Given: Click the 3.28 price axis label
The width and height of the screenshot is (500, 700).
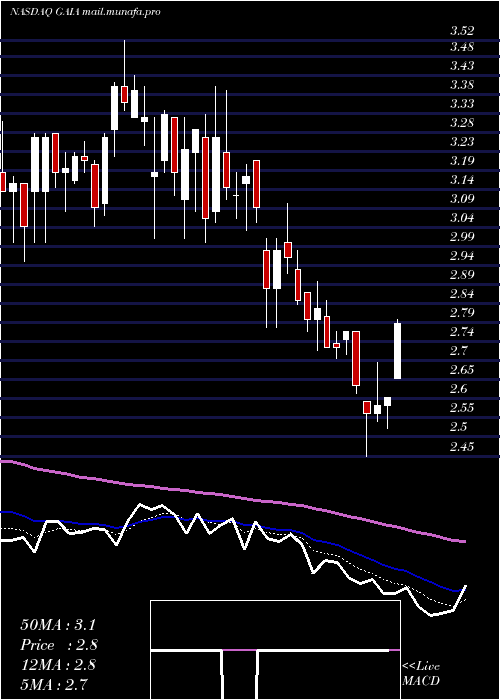Looking at the screenshot, I should click(462, 122).
